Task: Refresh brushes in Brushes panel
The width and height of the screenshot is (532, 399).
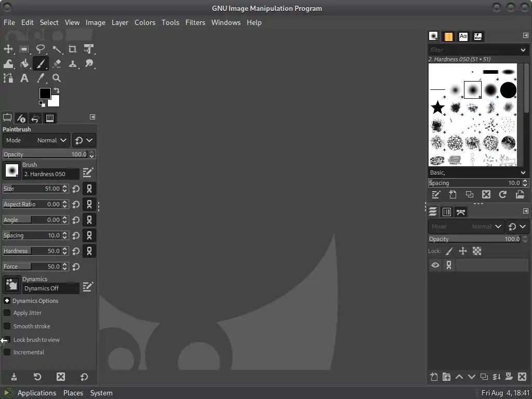Action: (x=502, y=194)
